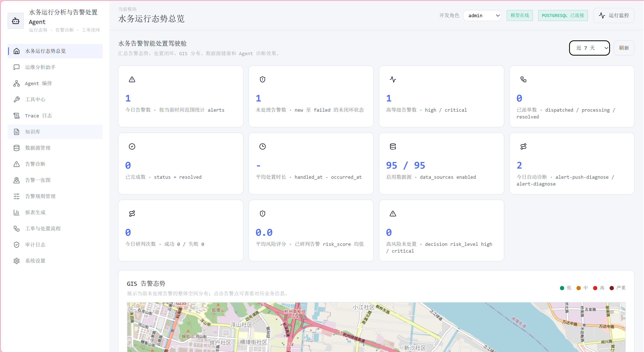Click the 今日自动诊断 value 2

(x=519, y=165)
